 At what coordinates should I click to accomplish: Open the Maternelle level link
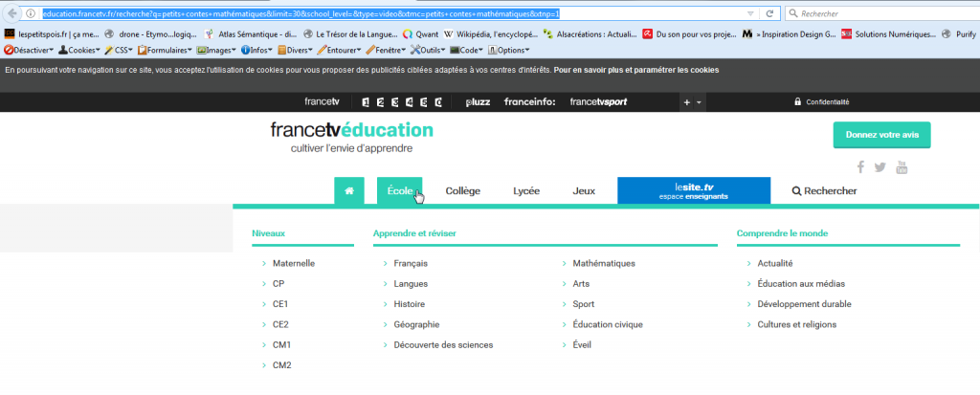293,263
